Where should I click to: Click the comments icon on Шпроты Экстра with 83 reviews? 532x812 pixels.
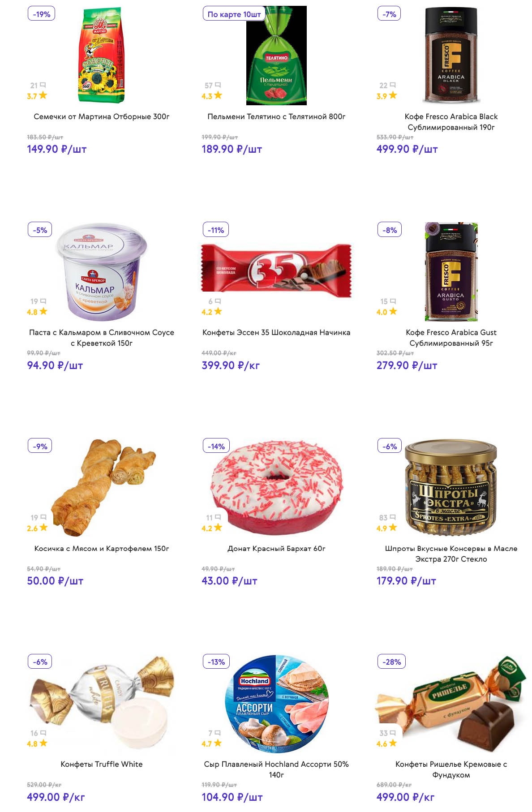[393, 517]
